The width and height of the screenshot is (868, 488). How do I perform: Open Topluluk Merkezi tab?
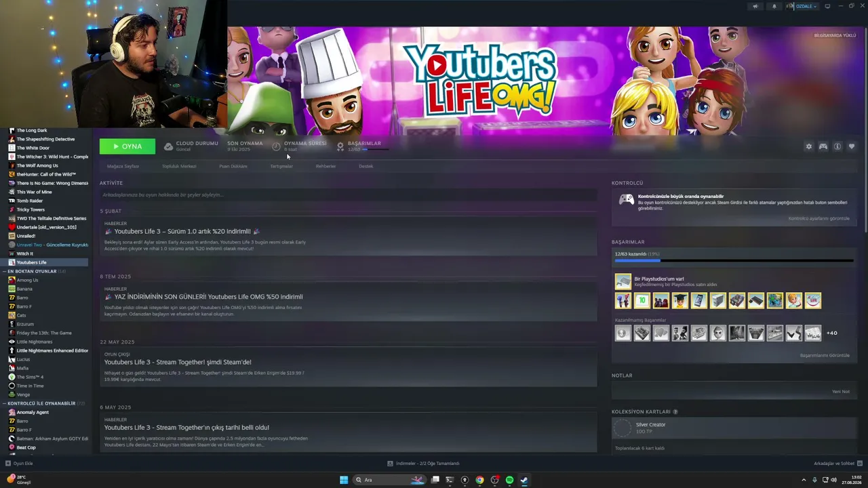click(x=179, y=166)
